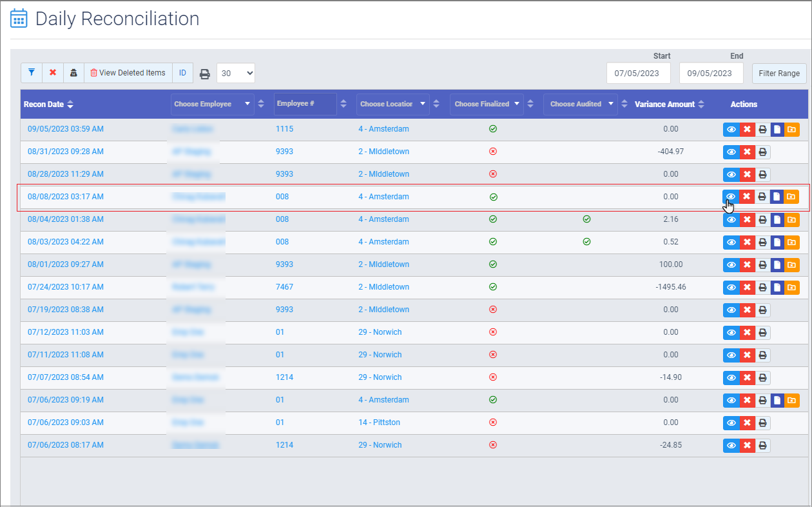Screen dimensions: 812x507
Task: Click employee number 7467
Action: [x=284, y=287]
